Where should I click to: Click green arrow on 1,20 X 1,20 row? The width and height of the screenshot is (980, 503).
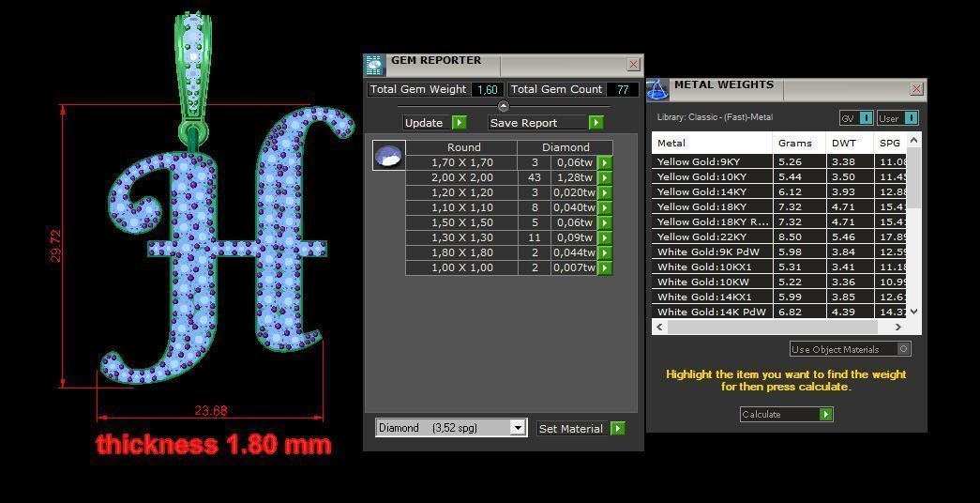(604, 192)
